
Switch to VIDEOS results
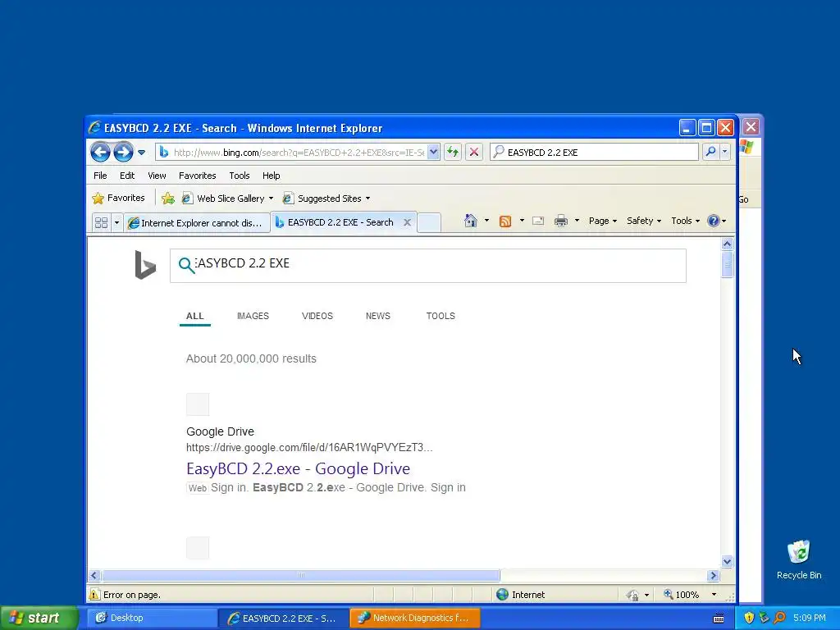point(317,316)
